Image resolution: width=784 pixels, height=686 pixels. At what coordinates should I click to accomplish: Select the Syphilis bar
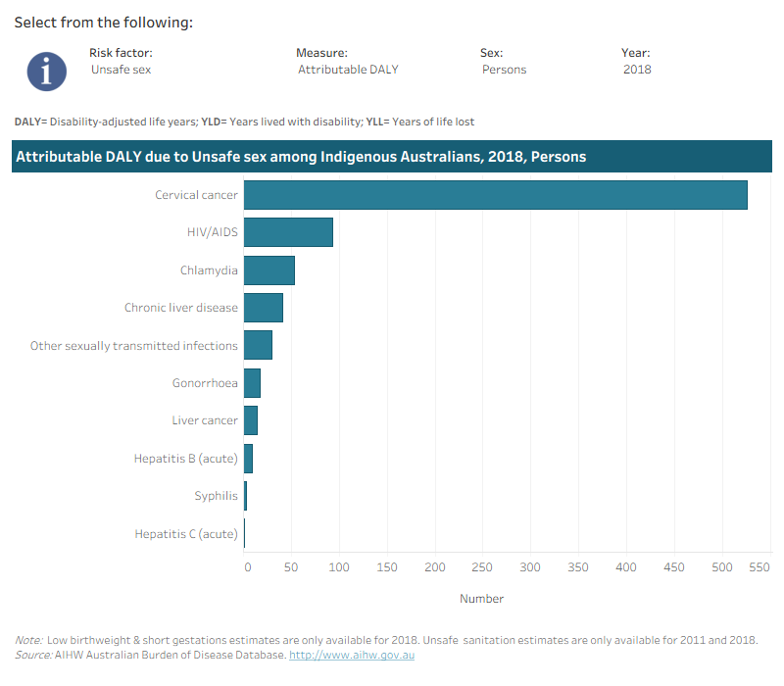pyautogui.click(x=246, y=496)
